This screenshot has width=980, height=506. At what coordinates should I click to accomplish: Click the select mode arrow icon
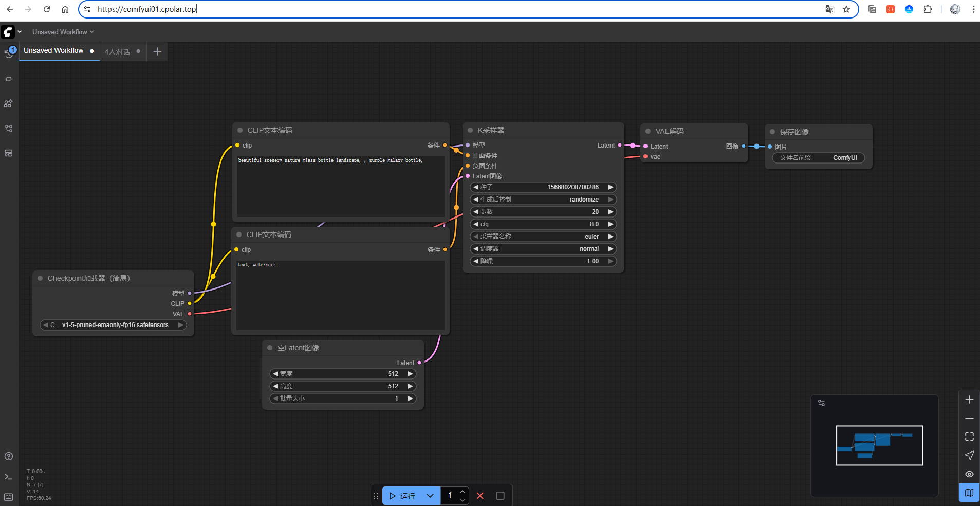click(969, 455)
